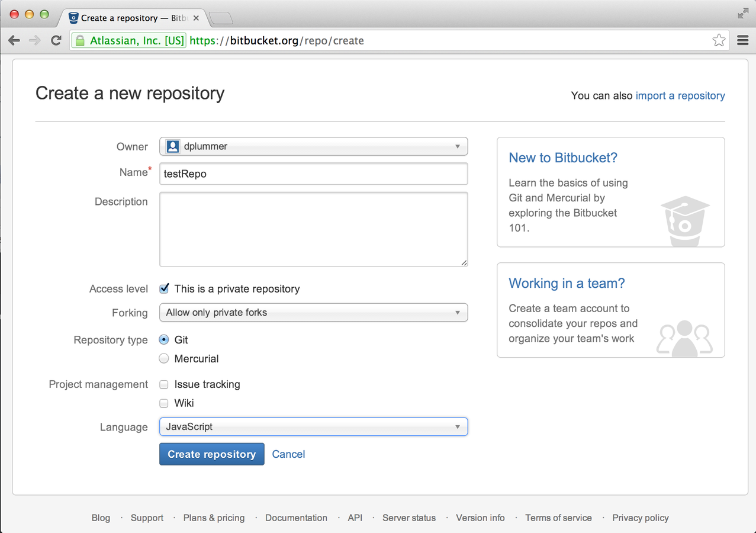
Task: Click the fullscreen arrows icon
Action: 743,13
